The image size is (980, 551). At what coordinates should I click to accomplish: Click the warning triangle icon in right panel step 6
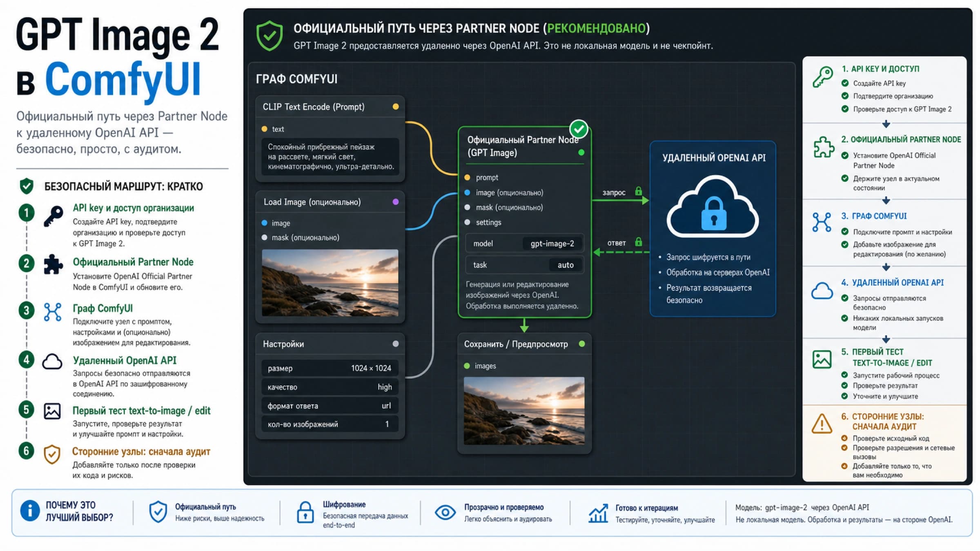tap(822, 424)
